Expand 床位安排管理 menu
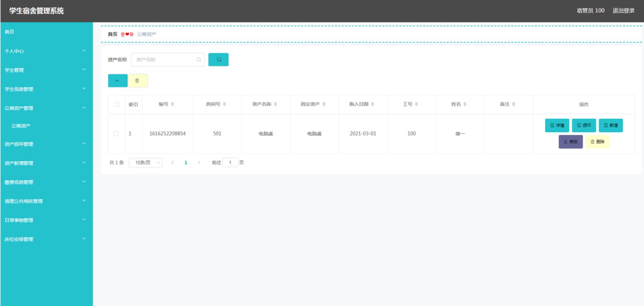 (x=46, y=239)
